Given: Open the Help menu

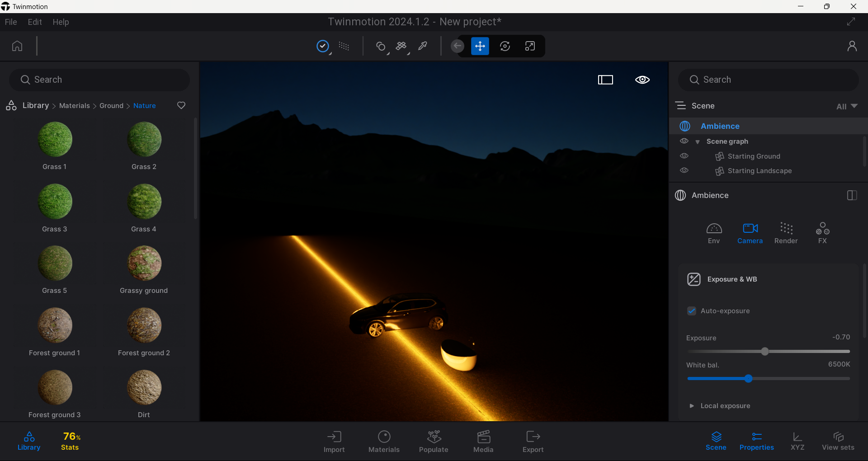Looking at the screenshot, I should (61, 22).
